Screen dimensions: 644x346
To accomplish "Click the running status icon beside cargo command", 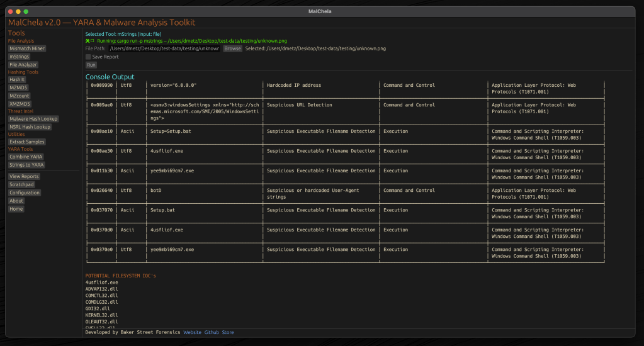I will pos(90,41).
